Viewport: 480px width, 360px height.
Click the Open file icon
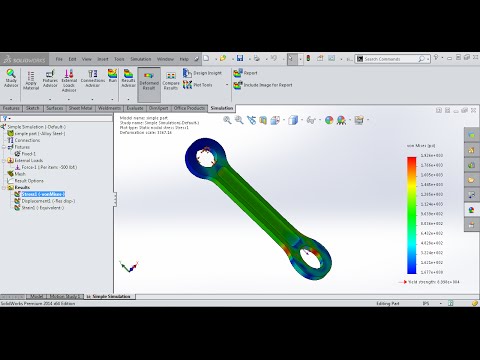click(223, 59)
